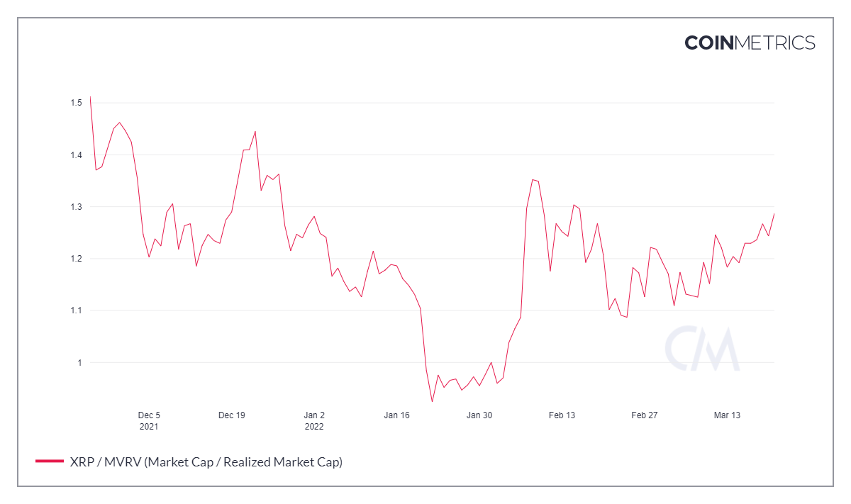Click the 1.3 y-axis label

(76, 207)
